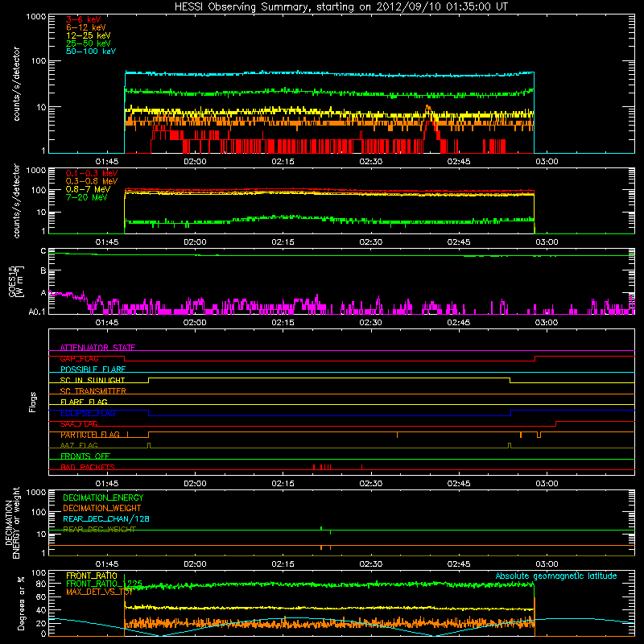Click counts/s/detector axis title of MeV panel
This screenshot has width=644, height=644.
(x=16, y=200)
